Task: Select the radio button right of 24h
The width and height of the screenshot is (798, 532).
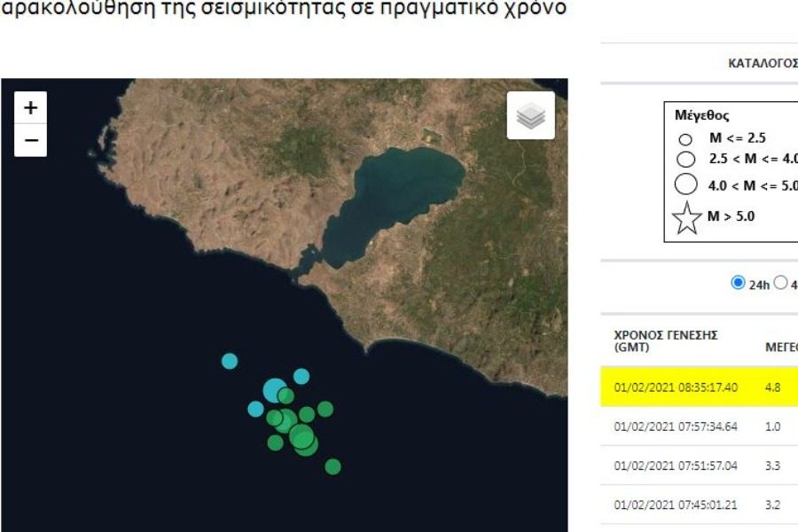Action: (x=781, y=283)
